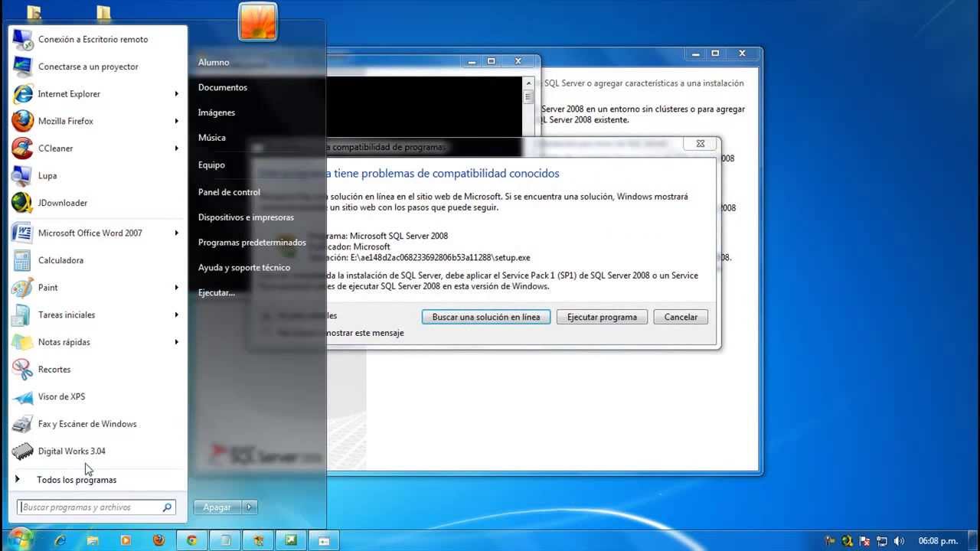
Task: Open the Alumno user folder
Action: (214, 62)
